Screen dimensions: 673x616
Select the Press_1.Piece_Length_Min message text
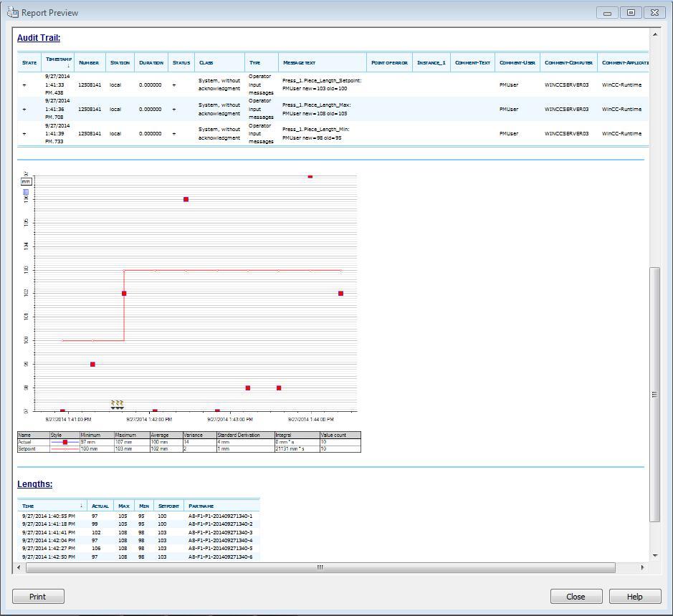[316, 133]
